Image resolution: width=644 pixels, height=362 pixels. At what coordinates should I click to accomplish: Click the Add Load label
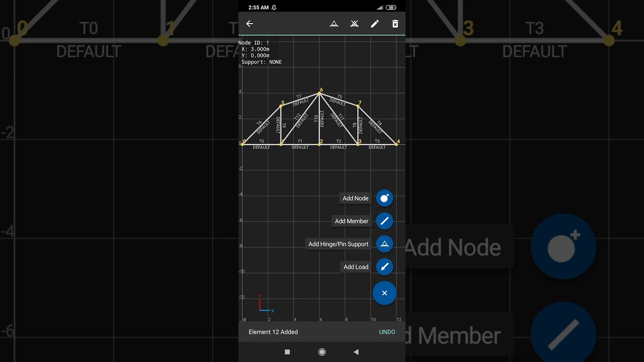[356, 267]
